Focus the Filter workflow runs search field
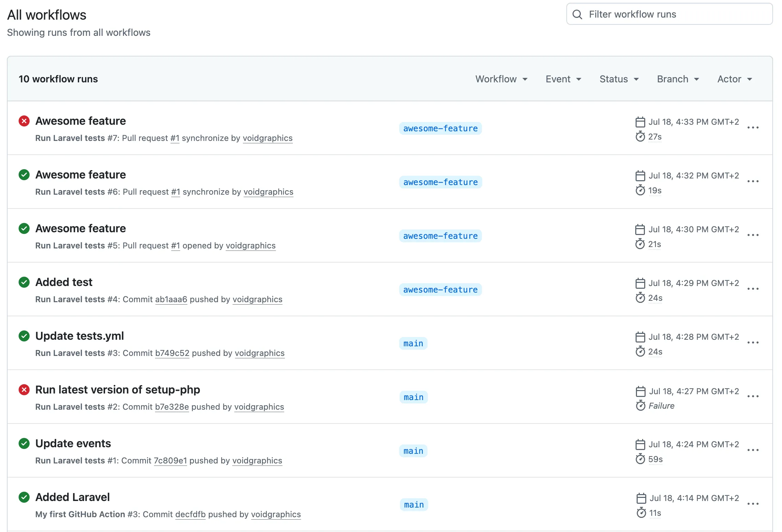Image resolution: width=782 pixels, height=532 pixels. 669,14
